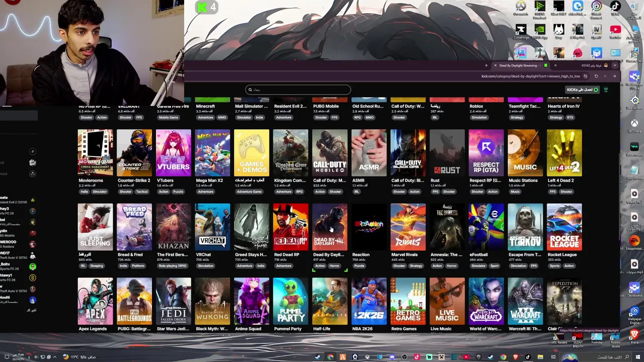Open the Left 4 Dead 2 category

pos(565,153)
